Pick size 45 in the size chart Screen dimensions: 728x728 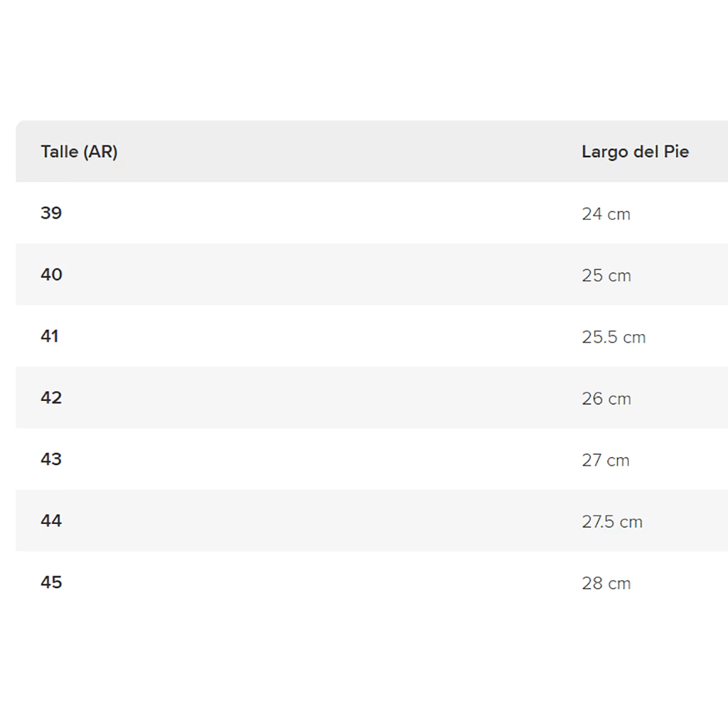click(51, 582)
